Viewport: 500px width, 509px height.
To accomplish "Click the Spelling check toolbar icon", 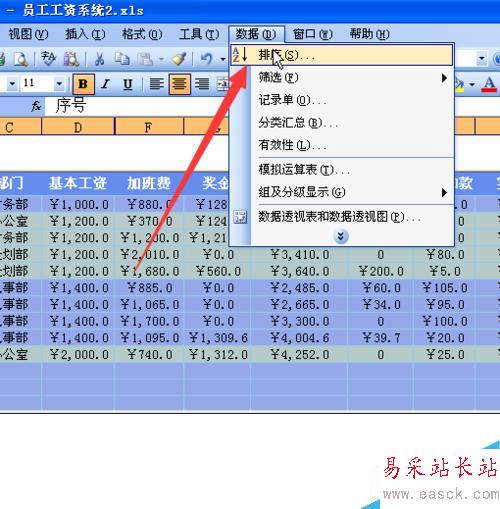I will (x=49, y=59).
